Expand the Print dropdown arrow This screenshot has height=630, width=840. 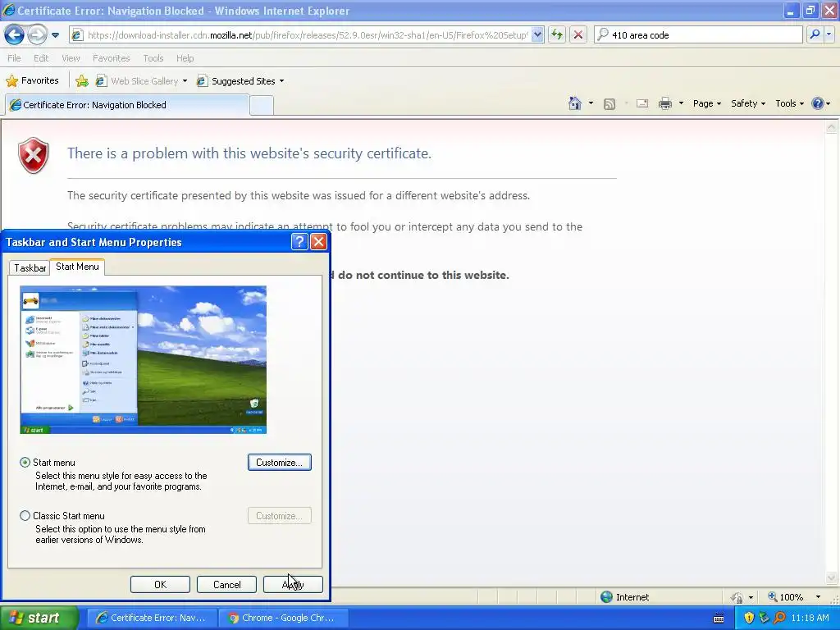coord(681,103)
